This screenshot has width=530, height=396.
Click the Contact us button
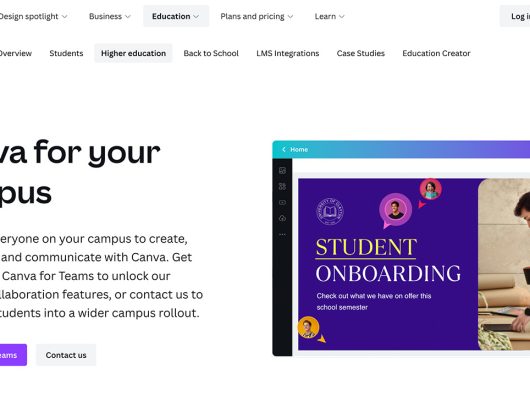pyautogui.click(x=66, y=355)
